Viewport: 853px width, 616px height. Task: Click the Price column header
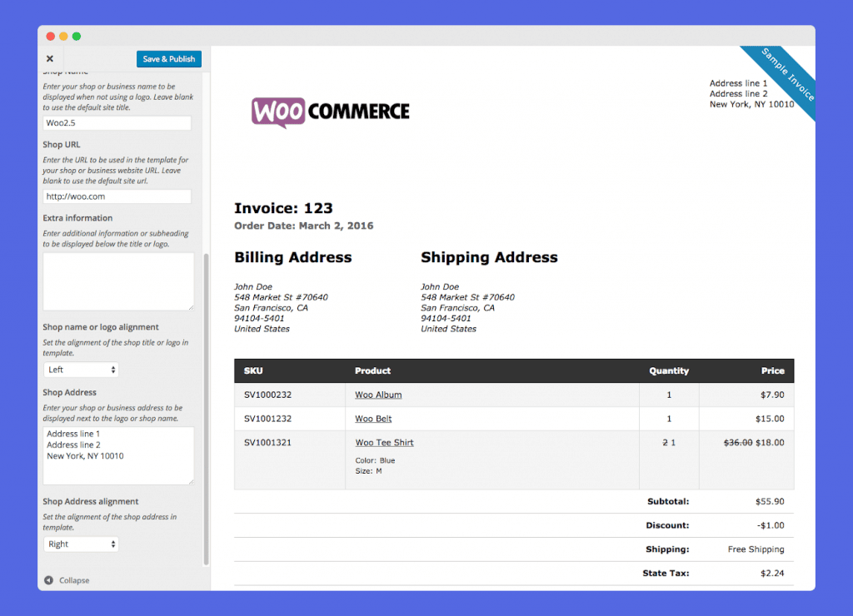click(772, 370)
